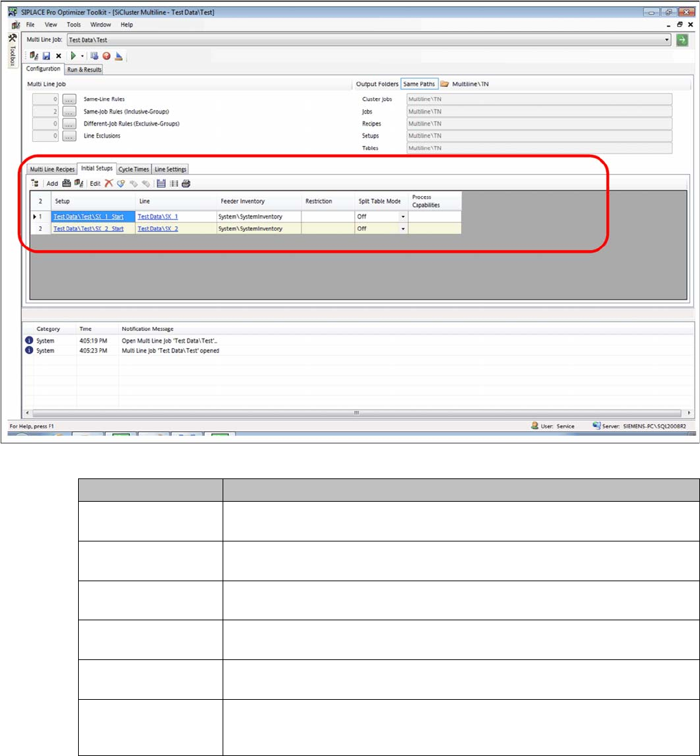This screenshot has height=756, width=700.
Task: Click the ellipsis button for Line Exclusions
Action: 69,136
